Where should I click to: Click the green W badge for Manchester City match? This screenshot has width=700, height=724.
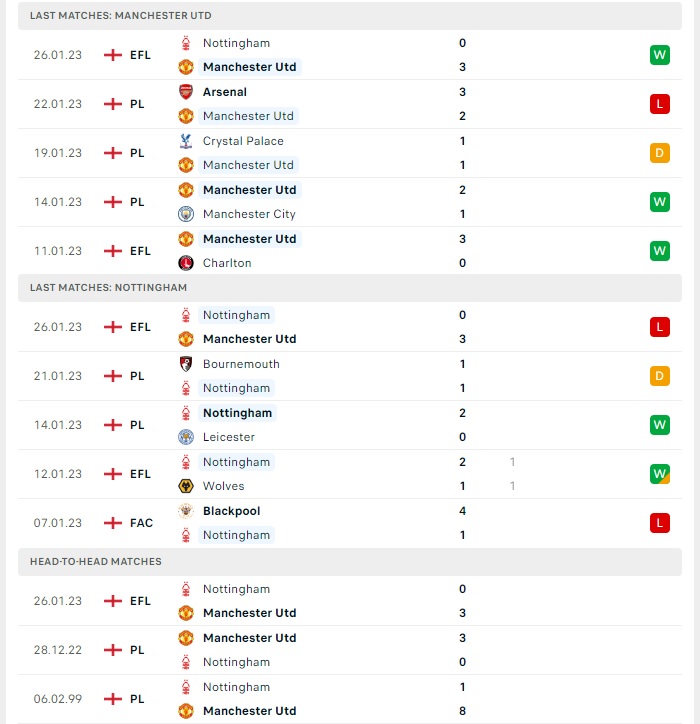coord(659,202)
